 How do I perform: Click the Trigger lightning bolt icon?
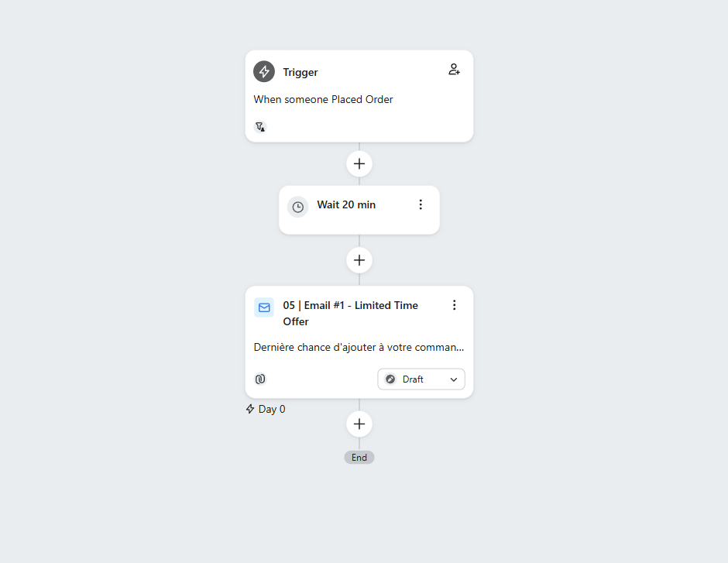coord(264,72)
